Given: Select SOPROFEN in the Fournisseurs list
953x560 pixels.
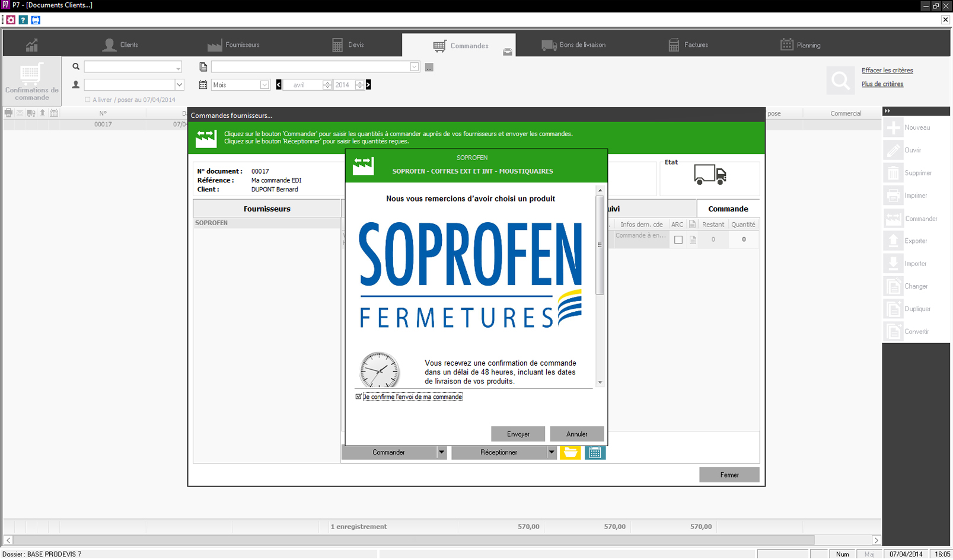Looking at the screenshot, I should point(267,223).
